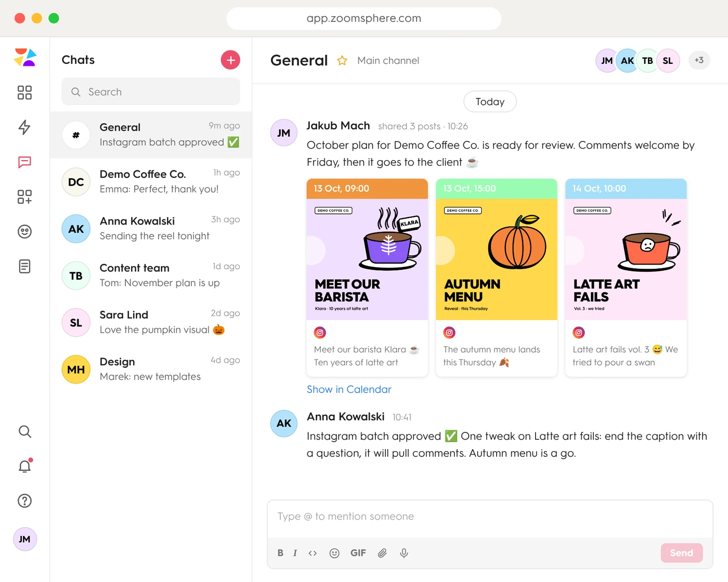
Task: Click the browser address bar
Action: [364, 18]
